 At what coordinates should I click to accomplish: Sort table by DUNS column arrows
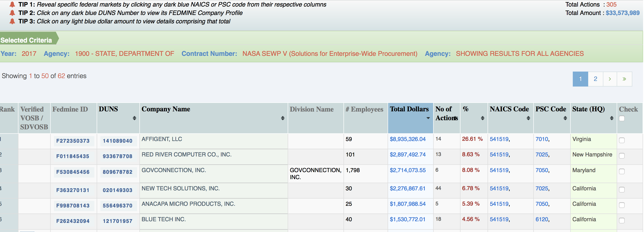(x=134, y=118)
